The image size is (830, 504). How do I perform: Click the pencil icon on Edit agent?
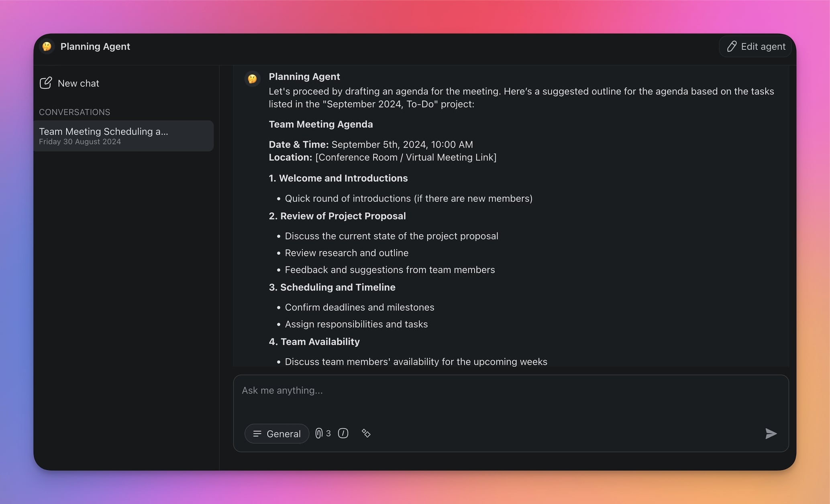pos(732,47)
